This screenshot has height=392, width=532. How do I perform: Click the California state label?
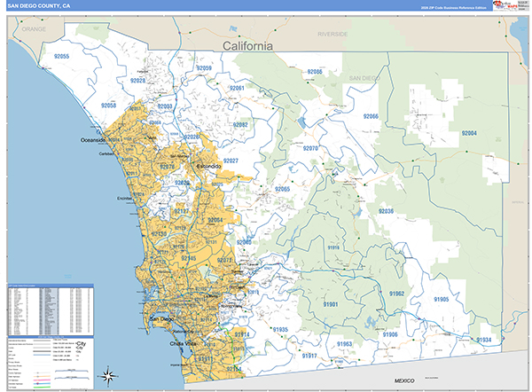[248, 45]
